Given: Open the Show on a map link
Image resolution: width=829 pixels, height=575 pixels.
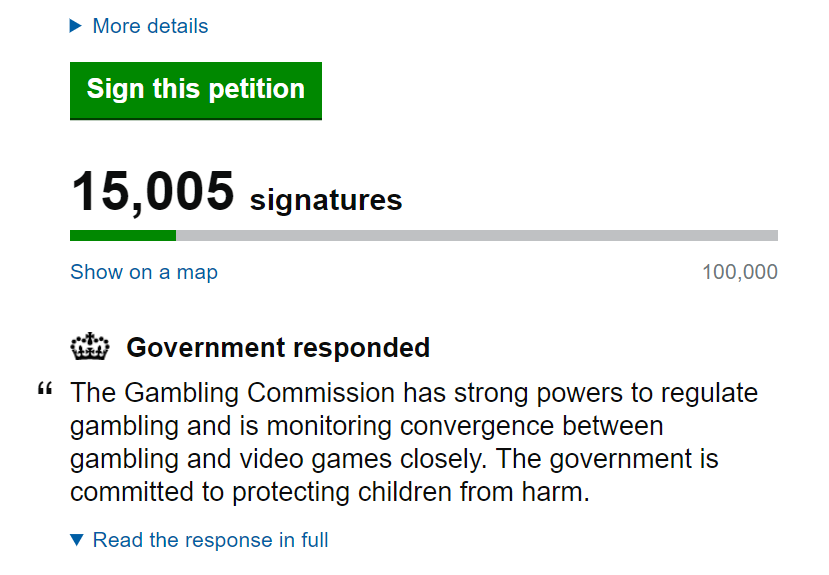Looking at the screenshot, I should point(143,272).
